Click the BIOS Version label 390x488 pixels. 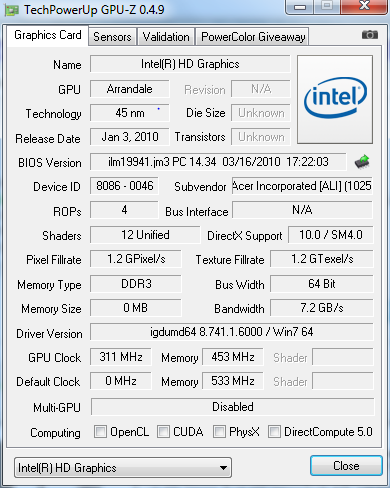click(50, 163)
